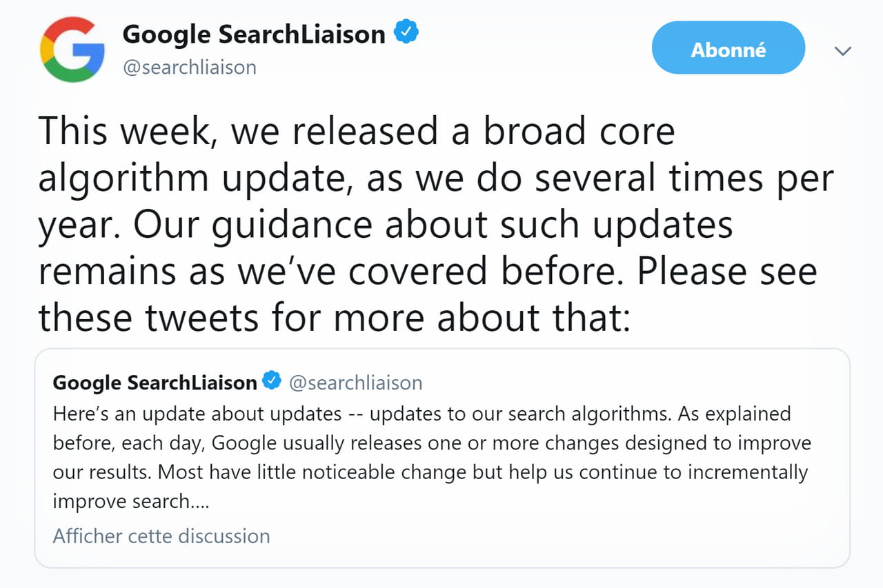Click the line starting "remains as we've covered before"
Viewport: 883px width, 588px height.
coord(428,271)
